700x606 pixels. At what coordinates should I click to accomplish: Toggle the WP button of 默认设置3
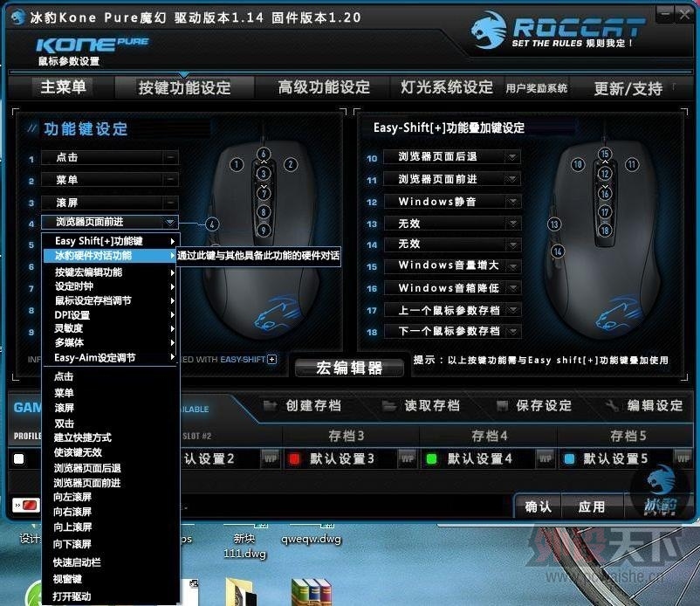tap(407, 458)
